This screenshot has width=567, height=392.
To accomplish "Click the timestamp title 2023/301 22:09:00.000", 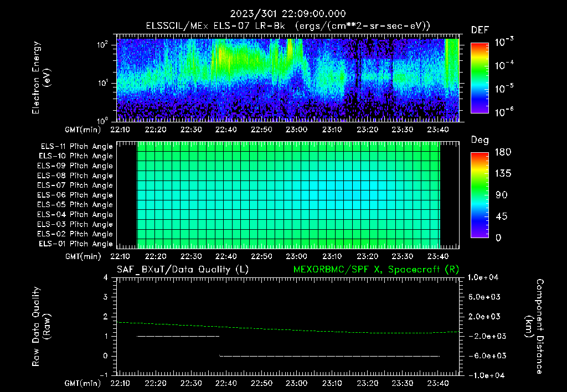I will click(288, 14).
